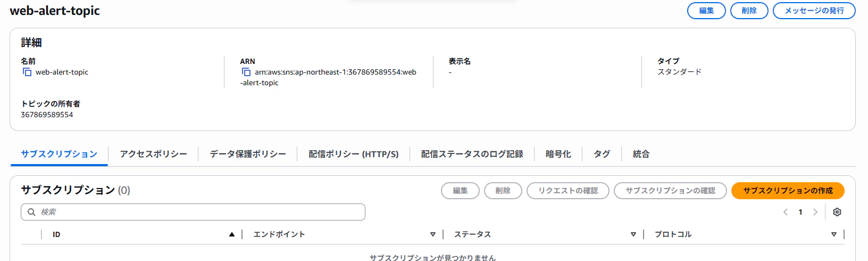Click サブスクリプションの作成 orange button
The width and height of the screenshot is (868, 261).
(x=788, y=191)
